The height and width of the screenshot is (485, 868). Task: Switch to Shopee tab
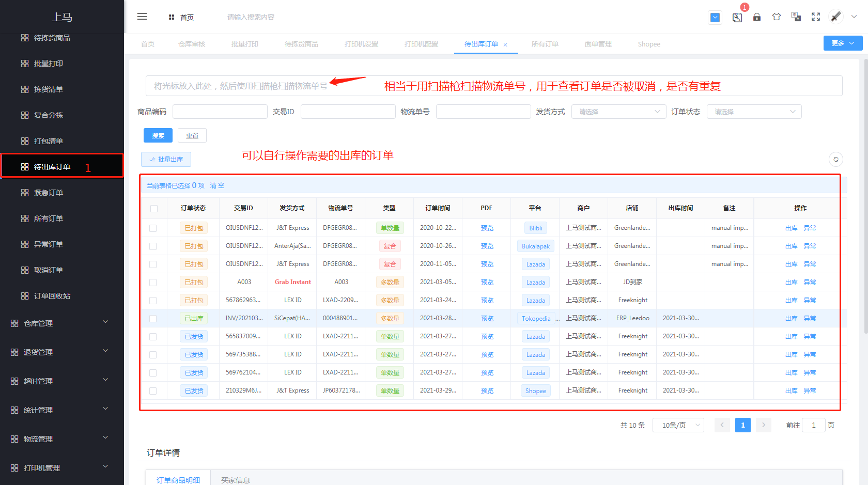tap(649, 44)
